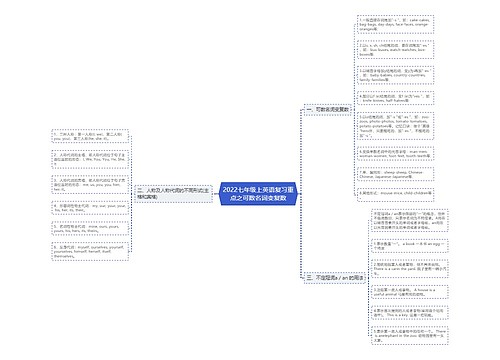
Task: Click node 6 with 'man-men, woman-women'
Action: 395,154
